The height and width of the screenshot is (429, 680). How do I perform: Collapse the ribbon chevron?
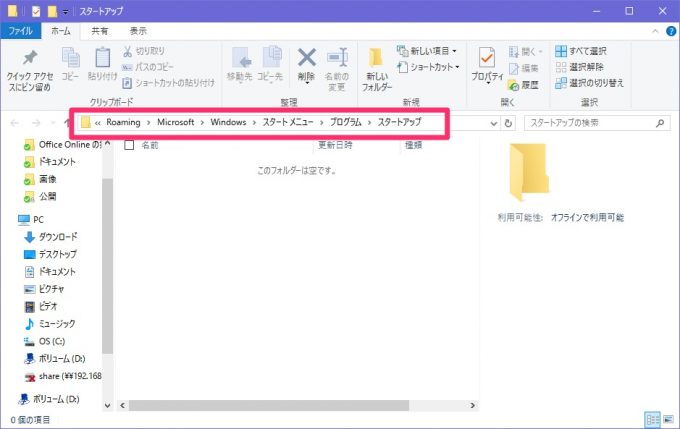(x=655, y=31)
